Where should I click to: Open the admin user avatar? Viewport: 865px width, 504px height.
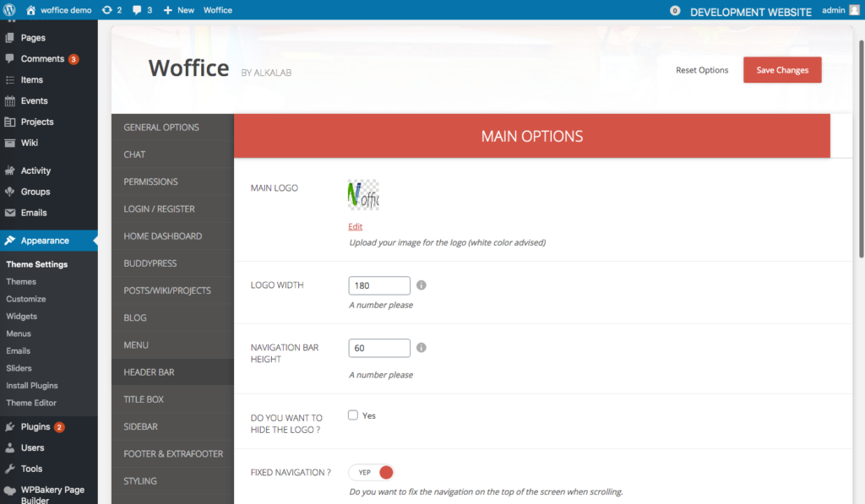click(x=855, y=10)
